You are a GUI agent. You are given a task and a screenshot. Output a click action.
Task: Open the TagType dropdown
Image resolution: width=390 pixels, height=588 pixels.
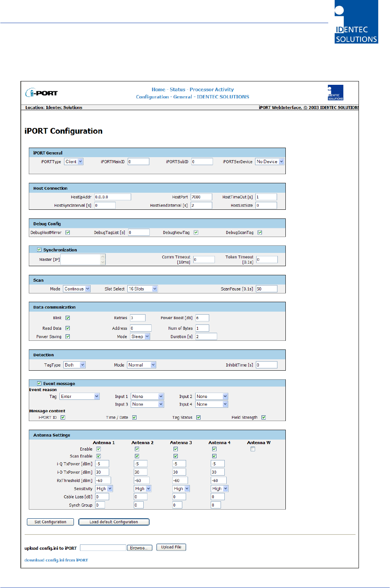pyautogui.click(x=74, y=365)
